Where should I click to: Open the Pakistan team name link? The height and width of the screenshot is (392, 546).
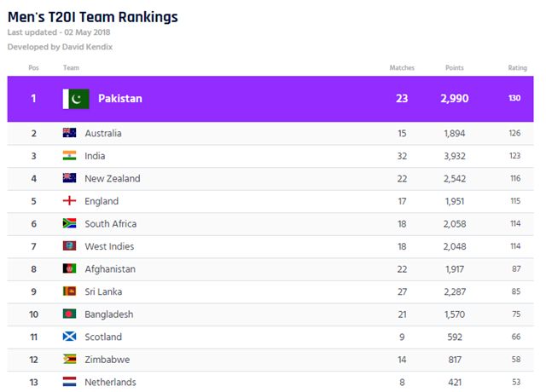(120, 99)
